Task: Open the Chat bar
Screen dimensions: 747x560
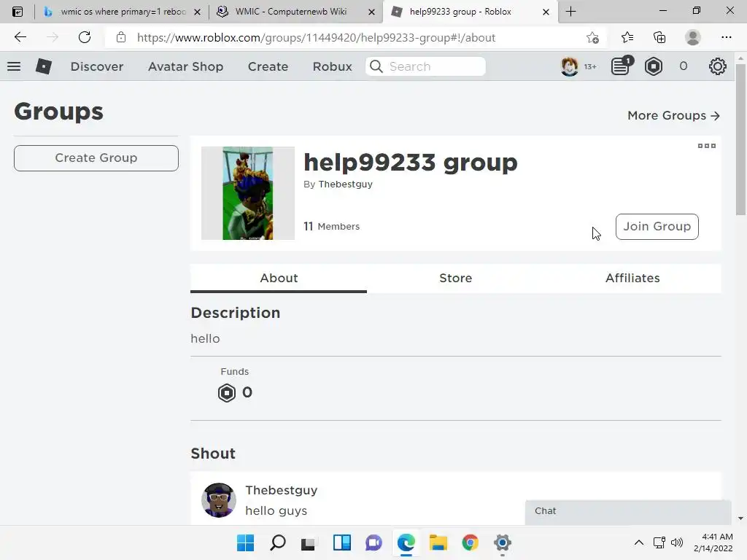Action: [628, 513]
